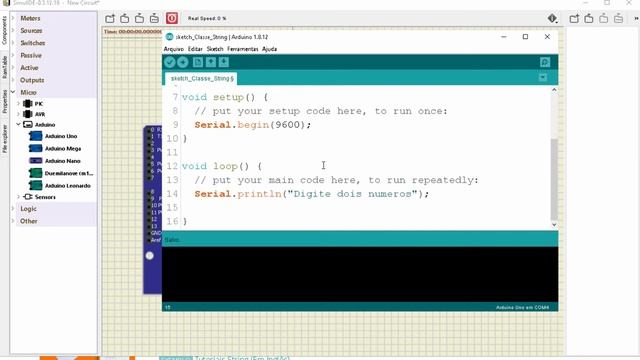This screenshot has height=360, width=640.
Task: Select the Arduino Leonardo board icon
Action: (x=36, y=185)
